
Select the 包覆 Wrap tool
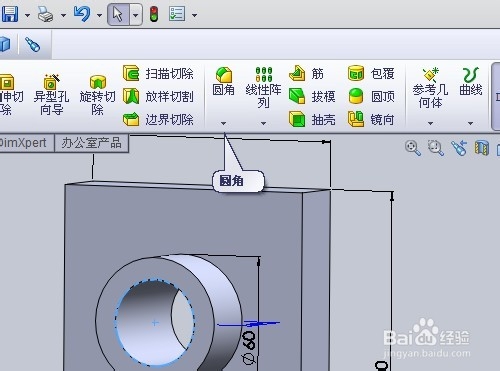pyautogui.click(x=371, y=74)
